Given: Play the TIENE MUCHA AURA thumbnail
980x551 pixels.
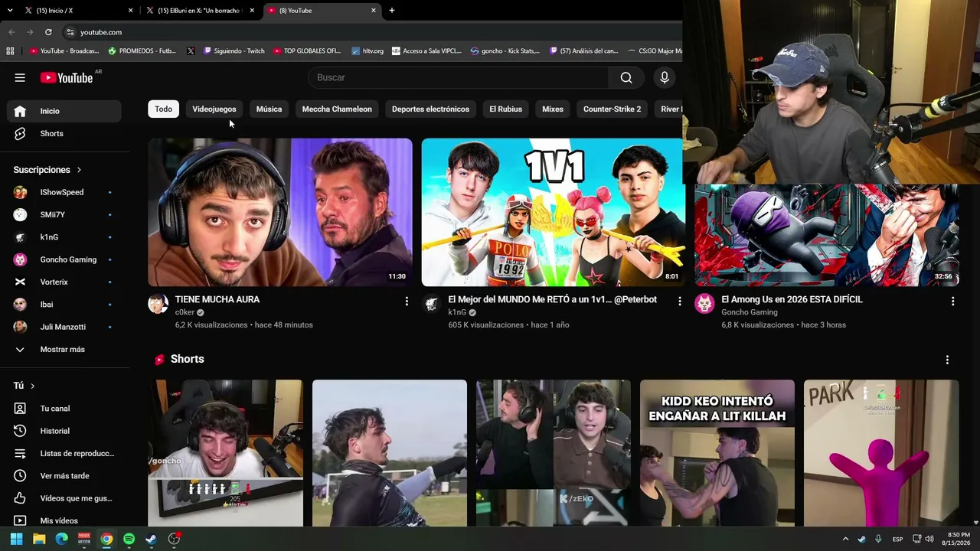Looking at the screenshot, I should click(x=280, y=212).
